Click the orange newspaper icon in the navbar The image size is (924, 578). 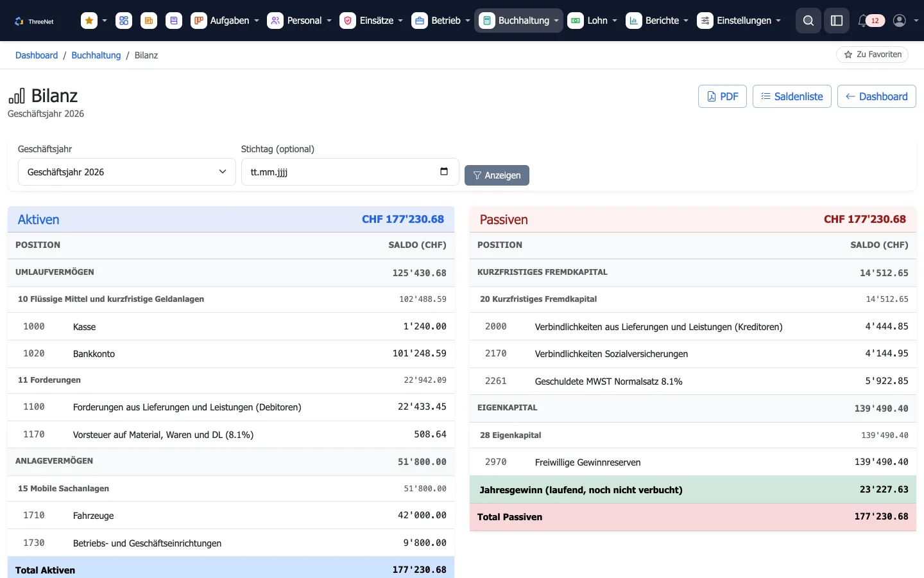149,21
